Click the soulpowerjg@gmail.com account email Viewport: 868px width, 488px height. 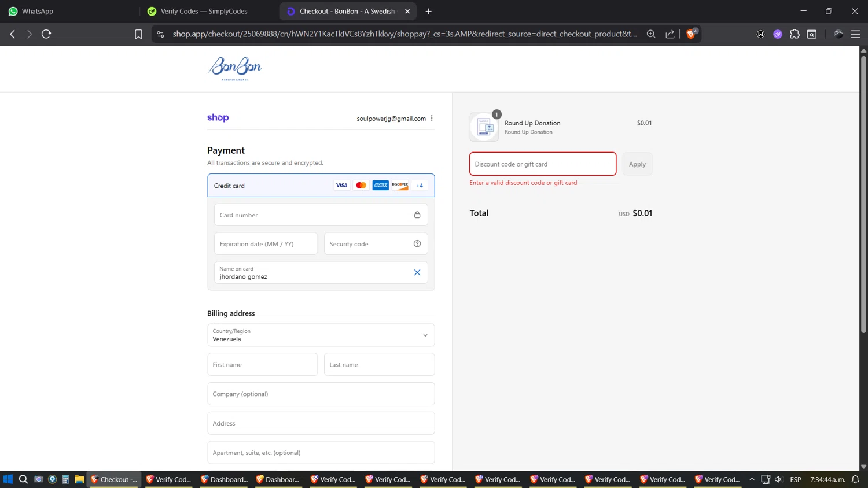tap(391, 119)
